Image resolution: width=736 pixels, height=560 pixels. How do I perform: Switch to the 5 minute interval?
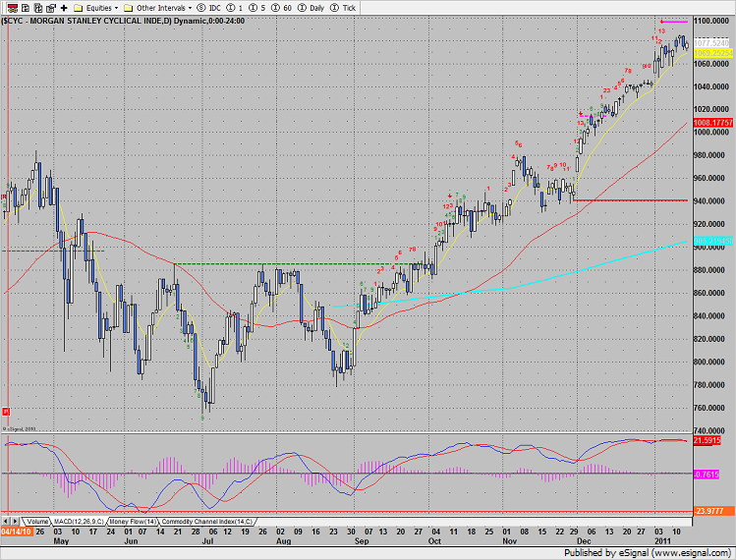click(x=257, y=8)
